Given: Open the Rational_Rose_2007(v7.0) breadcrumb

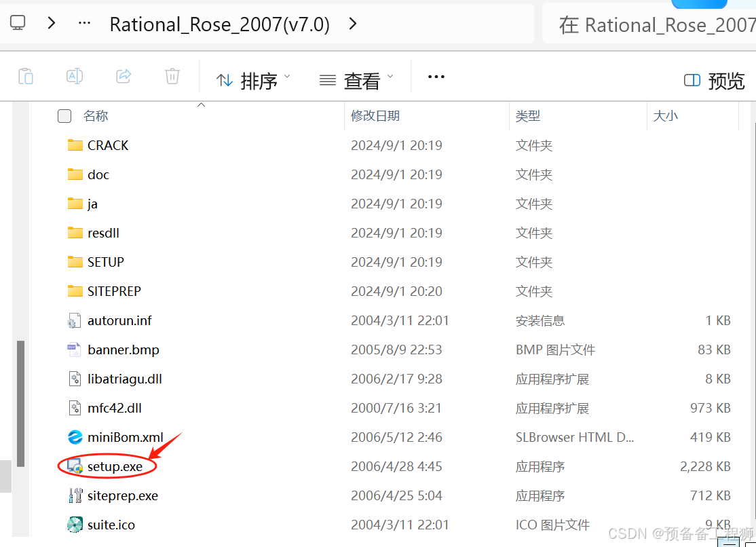Looking at the screenshot, I should pyautogui.click(x=219, y=24).
